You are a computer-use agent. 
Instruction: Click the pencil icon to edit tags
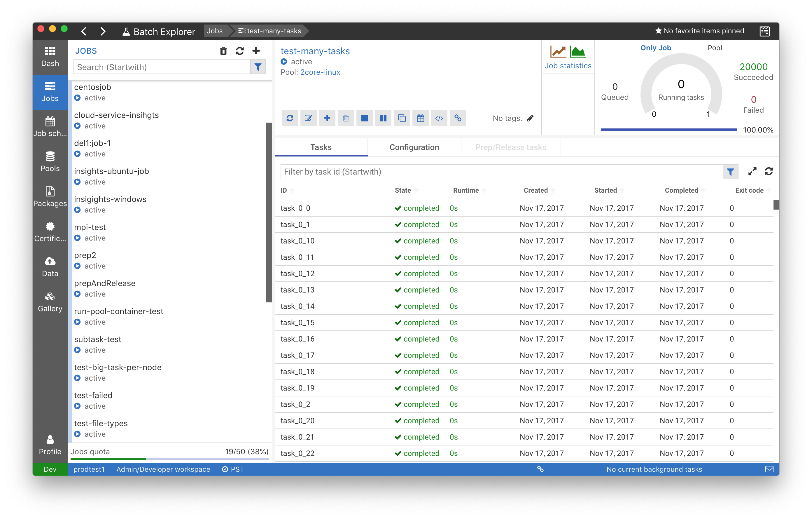click(530, 118)
